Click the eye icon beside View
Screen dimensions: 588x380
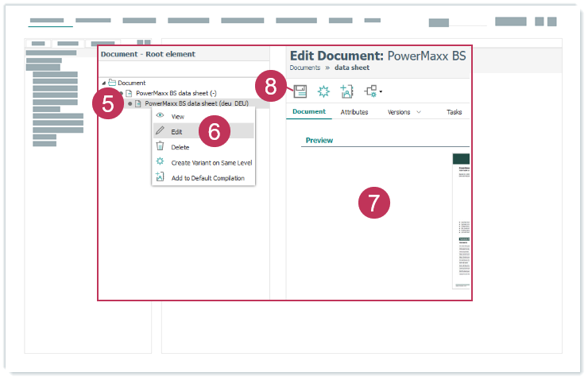[x=160, y=116]
